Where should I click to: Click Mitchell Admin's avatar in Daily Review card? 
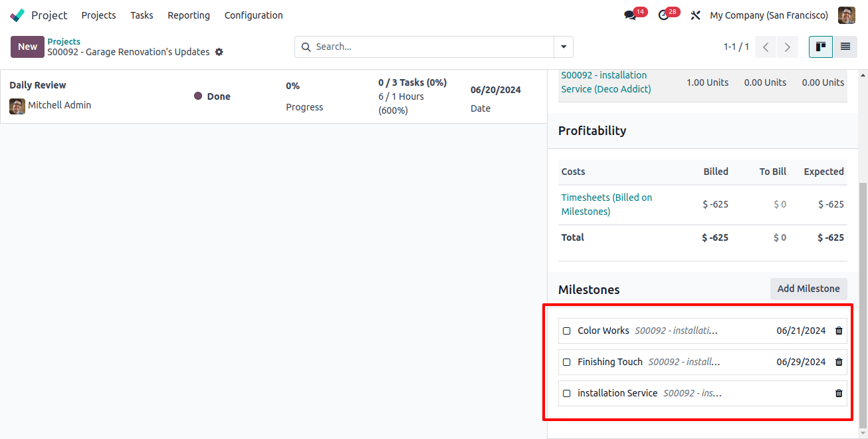point(17,106)
